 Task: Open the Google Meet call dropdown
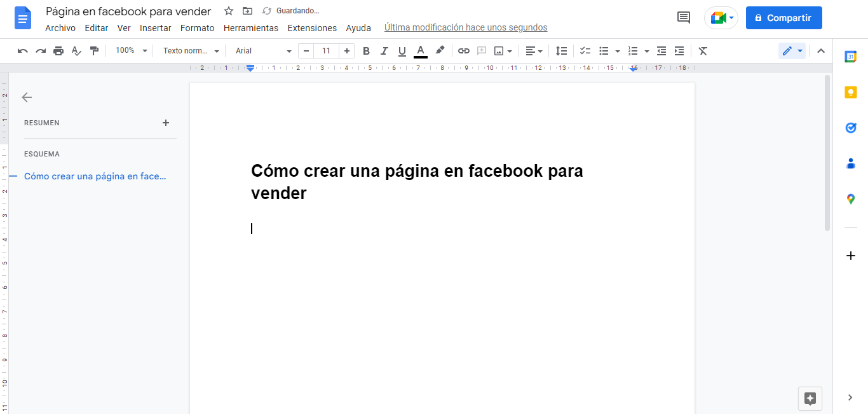click(722, 18)
